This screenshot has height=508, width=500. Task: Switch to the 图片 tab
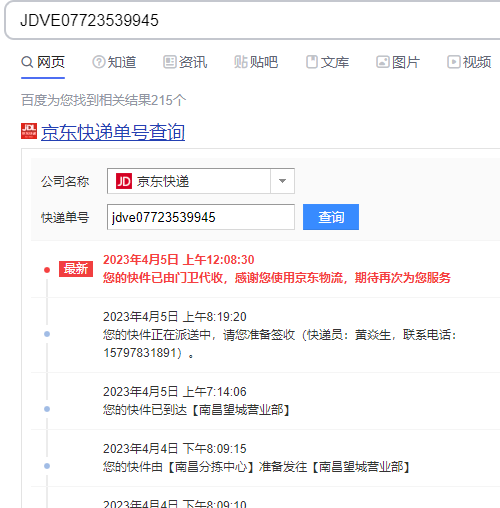point(398,62)
